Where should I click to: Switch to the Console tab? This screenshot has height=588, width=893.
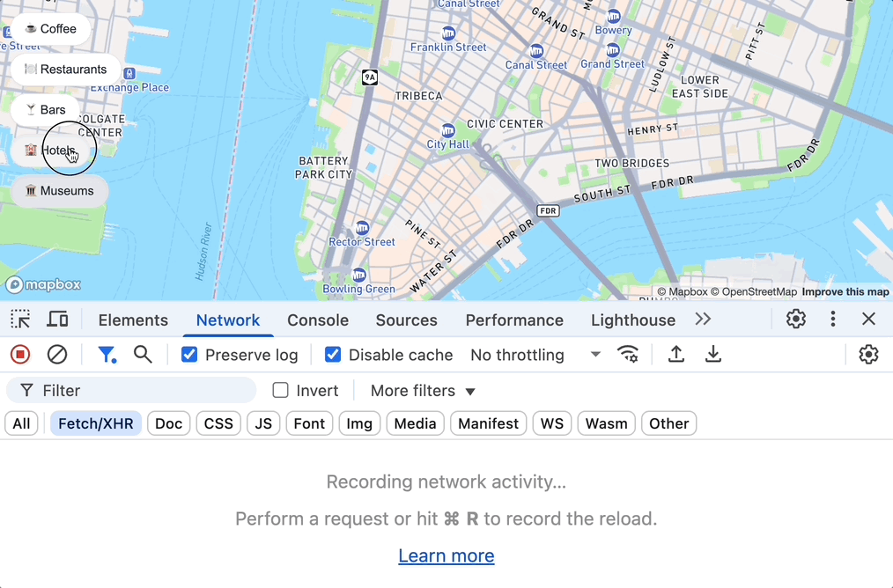pos(318,320)
